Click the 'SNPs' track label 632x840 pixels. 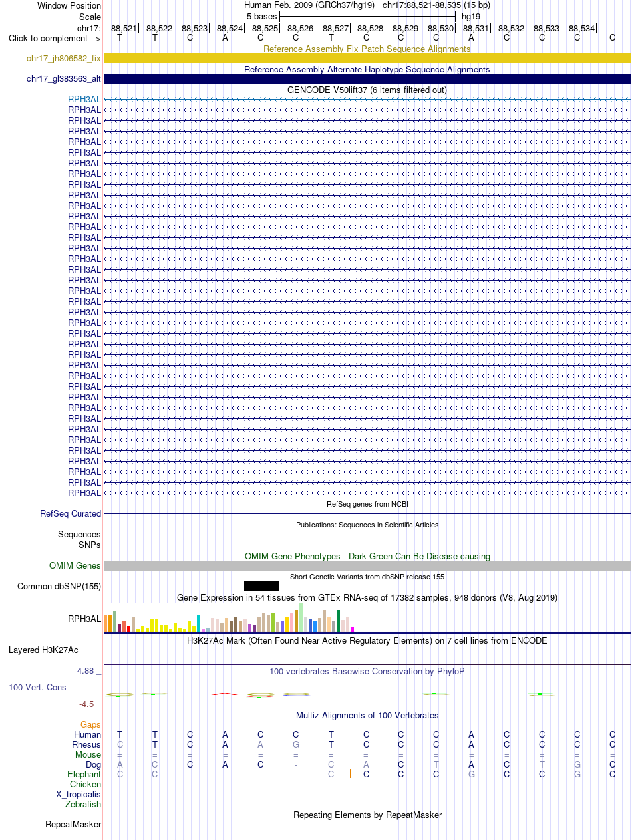click(90, 544)
